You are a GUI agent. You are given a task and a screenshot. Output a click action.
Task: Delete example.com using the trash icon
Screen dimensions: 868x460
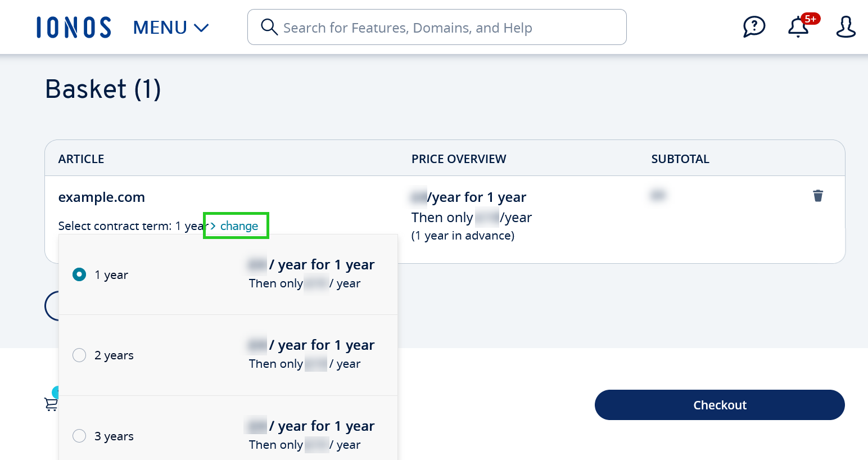818,196
